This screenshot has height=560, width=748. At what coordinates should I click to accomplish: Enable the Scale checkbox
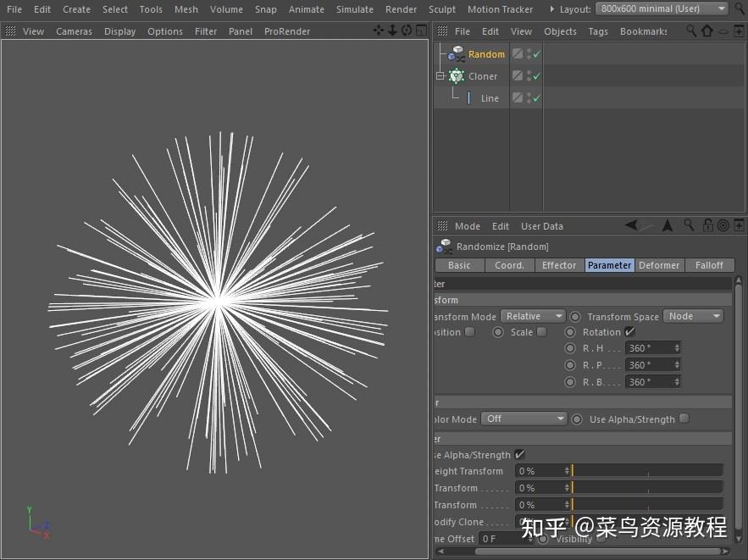click(x=542, y=331)
